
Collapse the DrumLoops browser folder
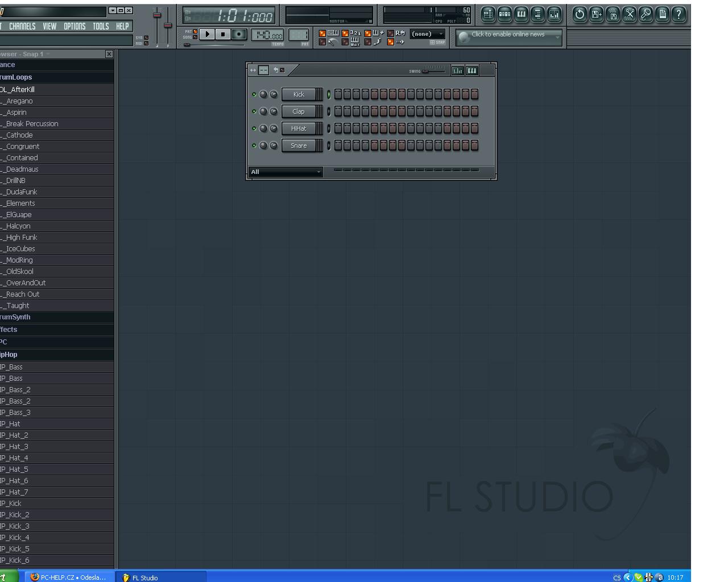coord(57,77)
